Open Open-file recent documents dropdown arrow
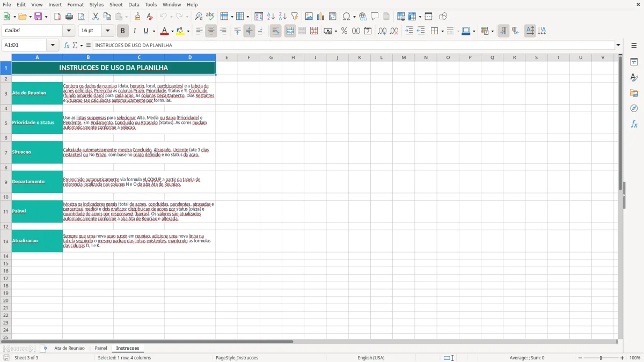 point(30,17)
